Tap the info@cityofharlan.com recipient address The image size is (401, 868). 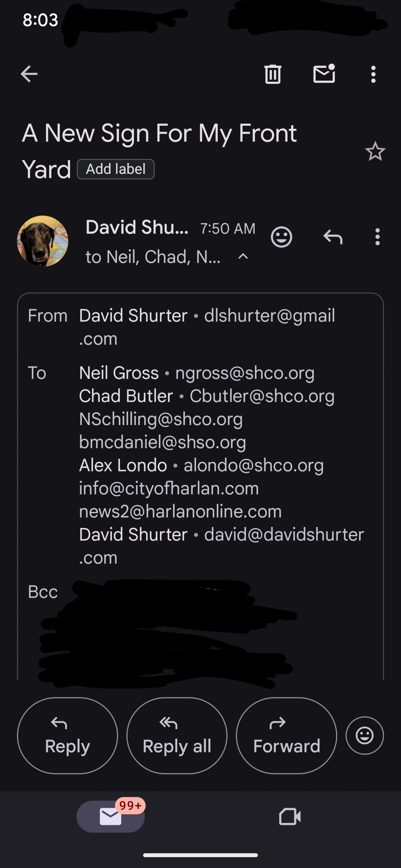[x=169, y=488]
